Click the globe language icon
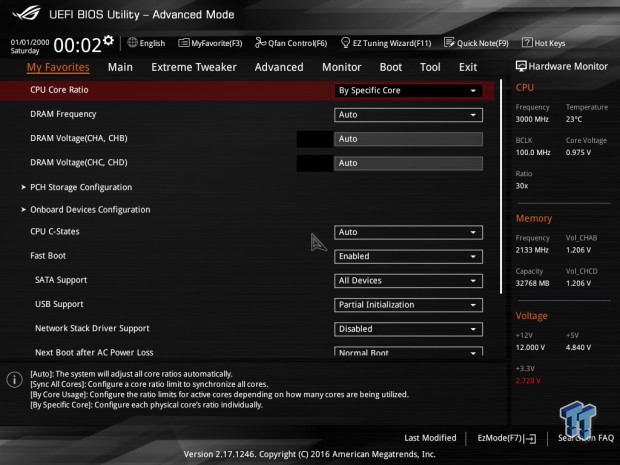This screenshot has width=620, height=465. (x=132, y=42)
